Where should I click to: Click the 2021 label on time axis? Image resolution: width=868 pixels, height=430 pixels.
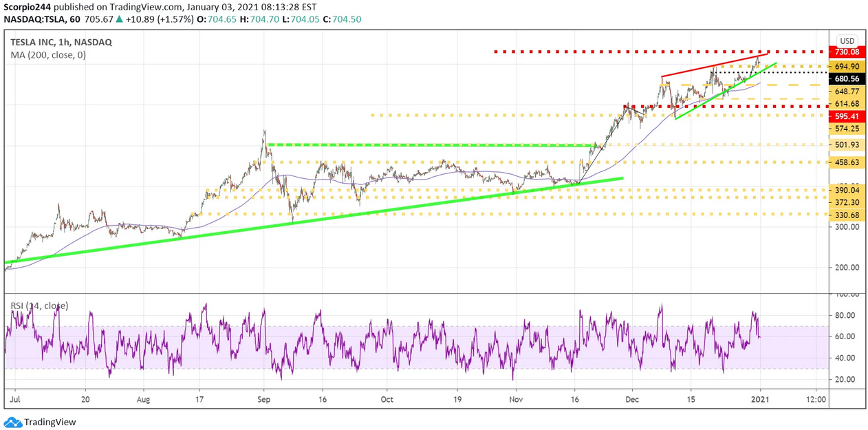click(759, 398)
